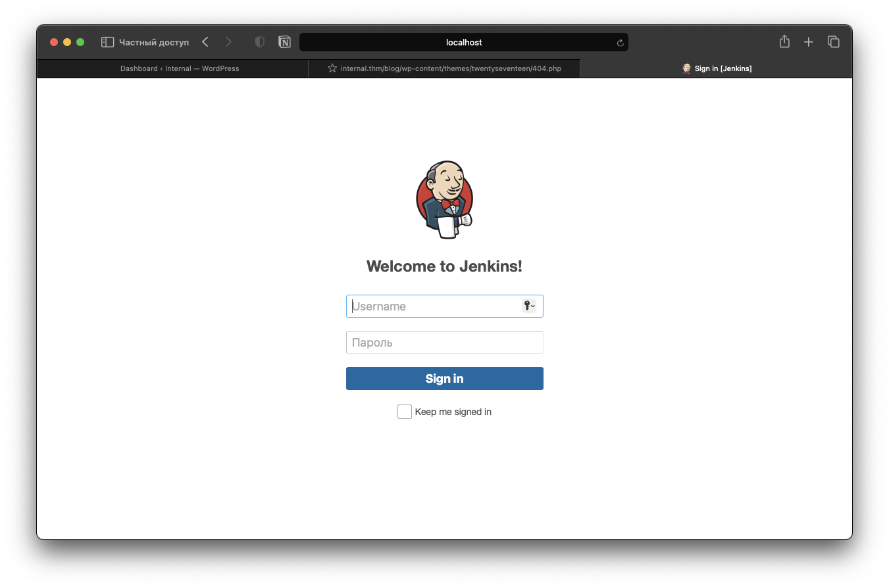Viewport: 889px width, 588px height.
Task: Click the privacy shield icon
Action: 260,42
